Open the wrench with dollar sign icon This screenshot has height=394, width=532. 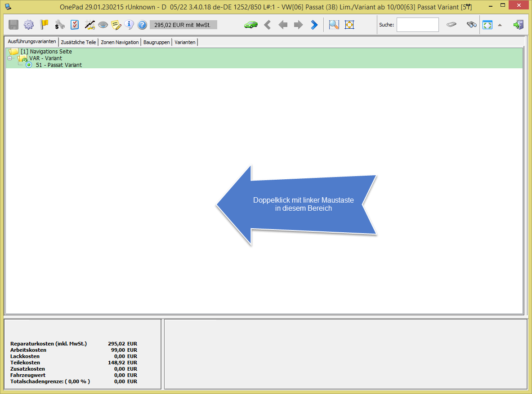click(59, 25)
